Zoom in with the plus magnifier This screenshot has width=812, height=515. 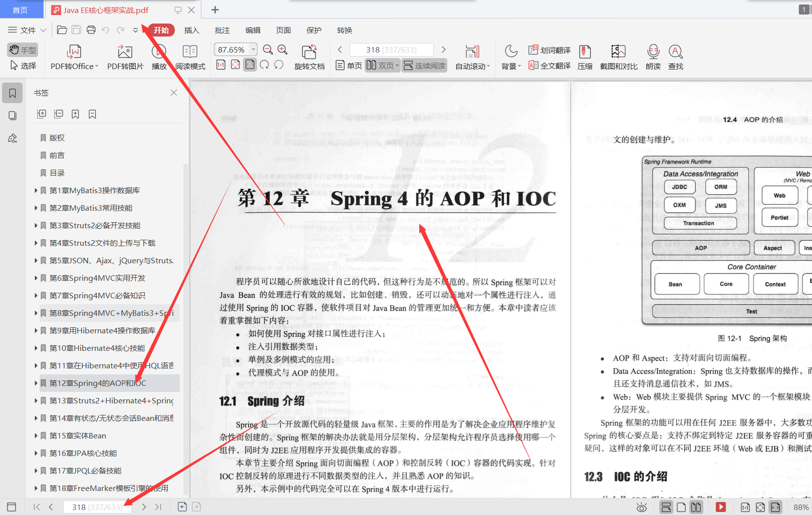pyautogui.click(x=283, y=50)
